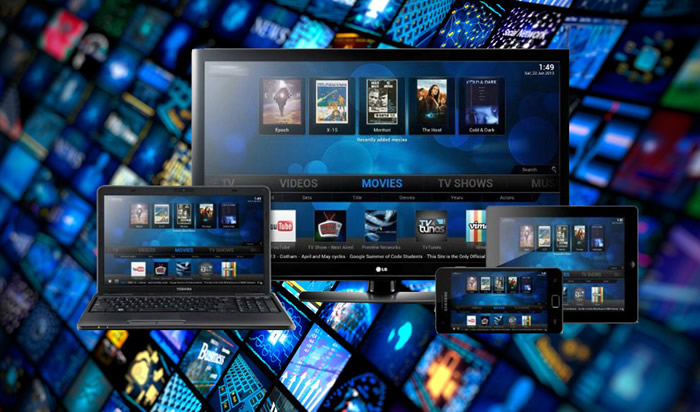Image resolution: width=700 pixels, height=412 pixels.
Task: Open the Cold & Dark poster on the laptop
Action: tap(229, 214)
